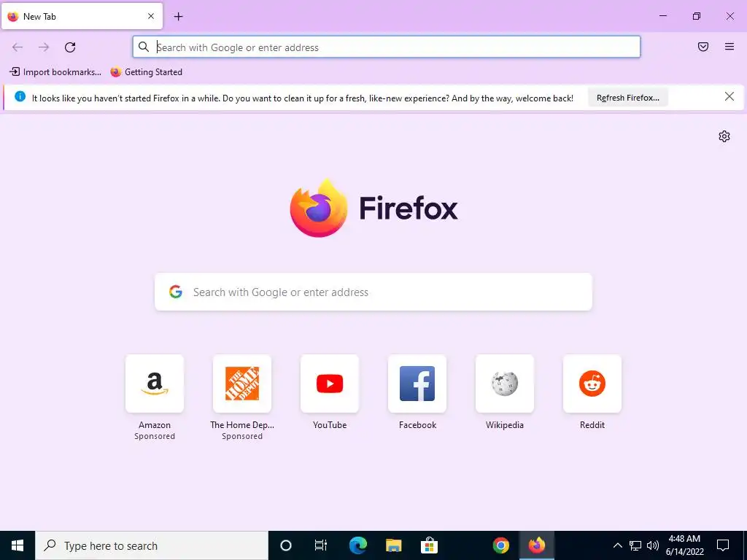Minimize the Firefox window
This screenshot has width=747, height=560.
(662, 16)
